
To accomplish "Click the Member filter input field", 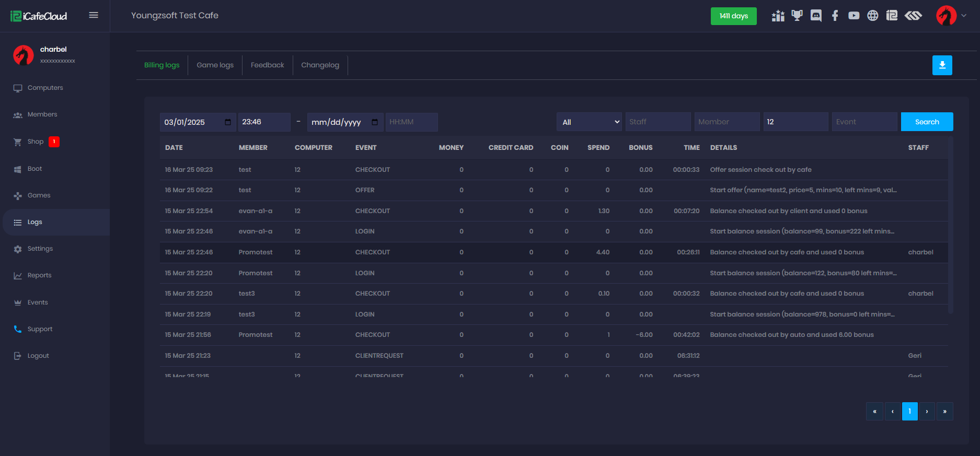I will tap(727, 122).
